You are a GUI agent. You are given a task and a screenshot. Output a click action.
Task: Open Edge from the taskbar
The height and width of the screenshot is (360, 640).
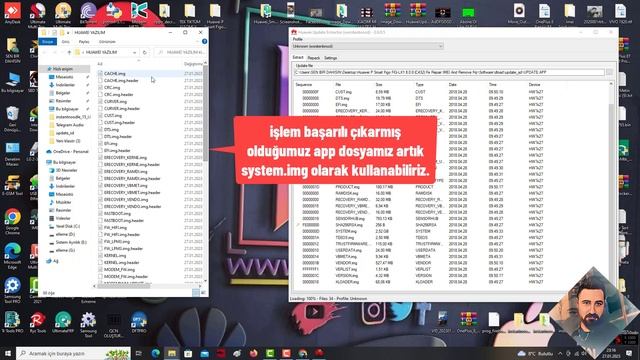point(156,353)
